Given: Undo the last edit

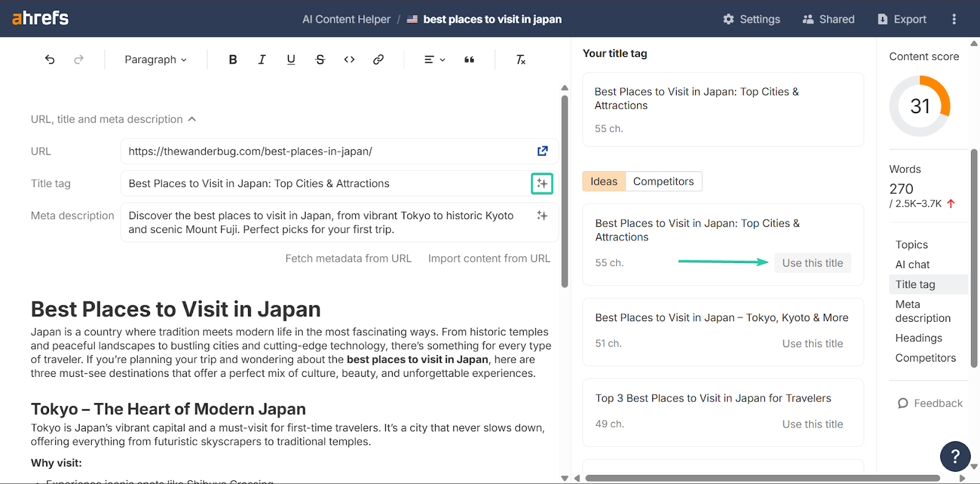Looking at the screenshot, I should pyautogui.click(x=50, y=59).
